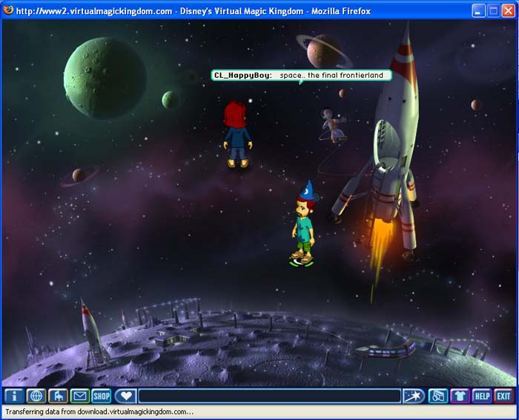Open the camera photos icon
Image resolution: width=519 pixels, height=420 pixels.
[438, 396]
